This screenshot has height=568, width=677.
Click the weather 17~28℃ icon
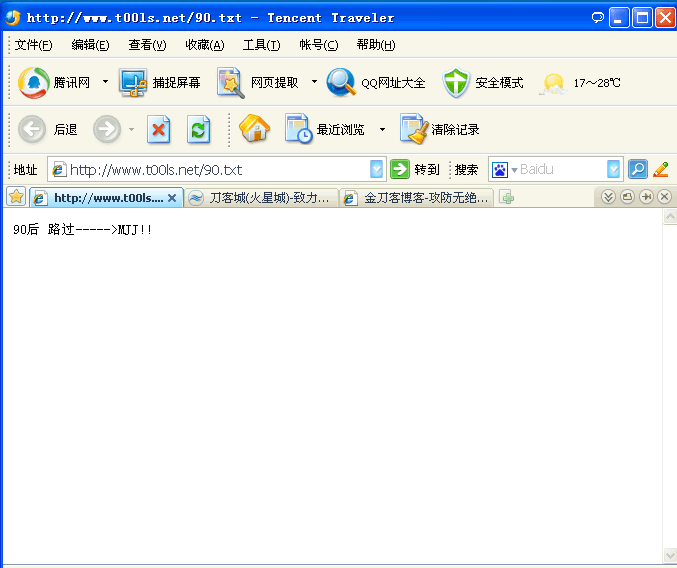coord(553,84)
